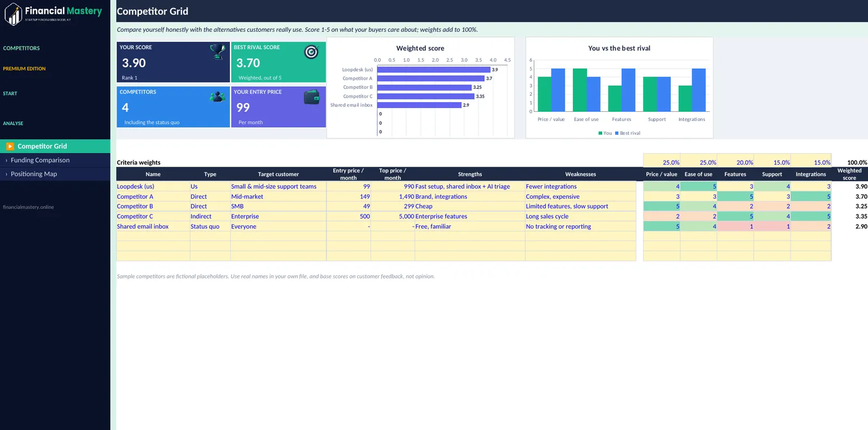Select the 'Long sales cycle' cell
Viewport: 868px width, 430px height.
coord(580,216)
